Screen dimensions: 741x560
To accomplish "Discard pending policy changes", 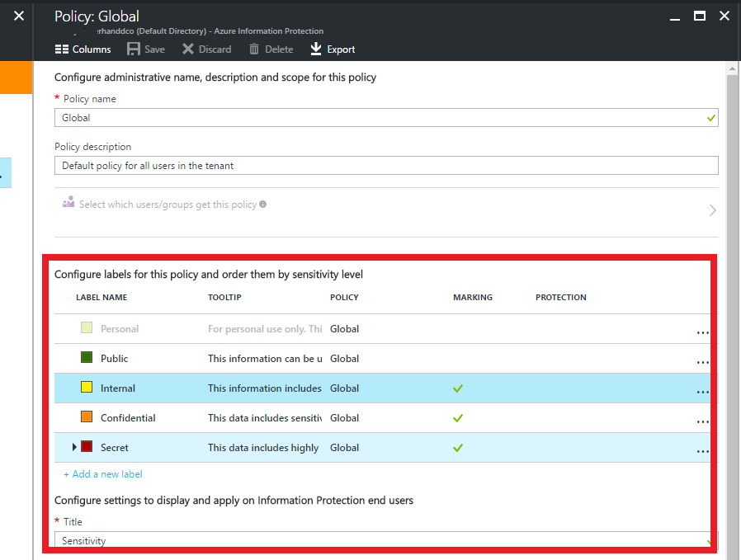I will (206, 49).
